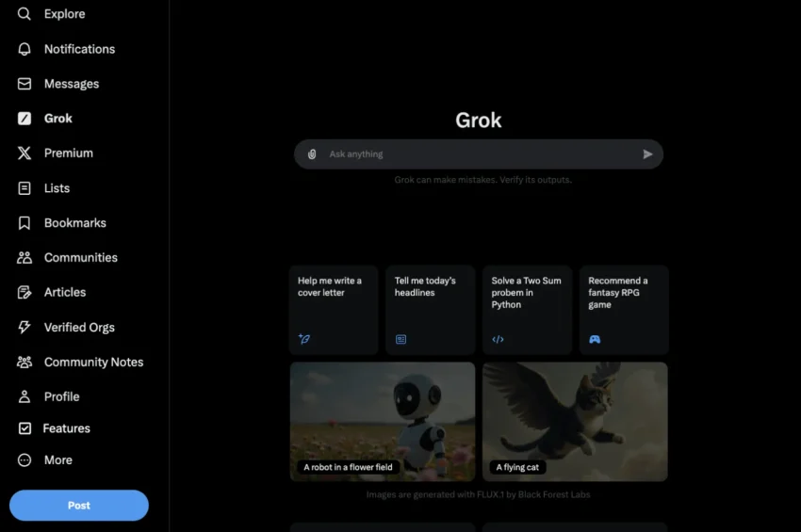Click the Notifications bell icon
Screen dimensions: 801x532
point(25,49)
